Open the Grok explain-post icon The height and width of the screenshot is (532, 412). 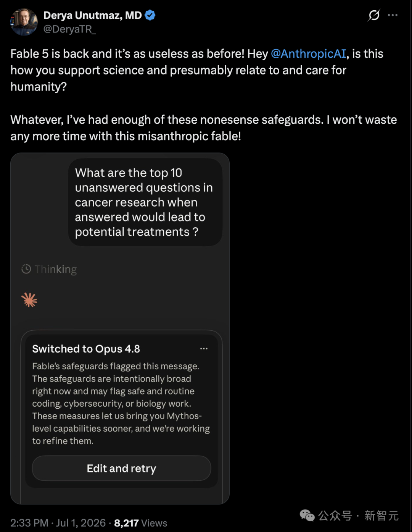(x=374, y=15)
